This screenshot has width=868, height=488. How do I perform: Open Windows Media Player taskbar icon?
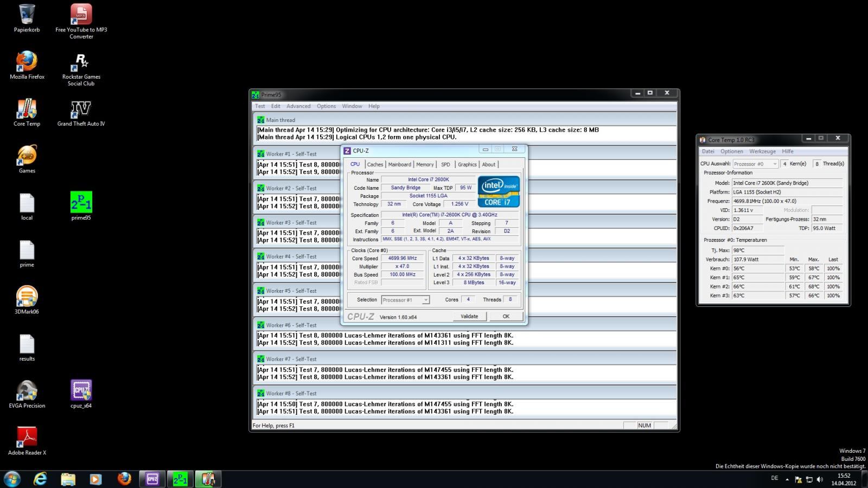click(96, 479)
